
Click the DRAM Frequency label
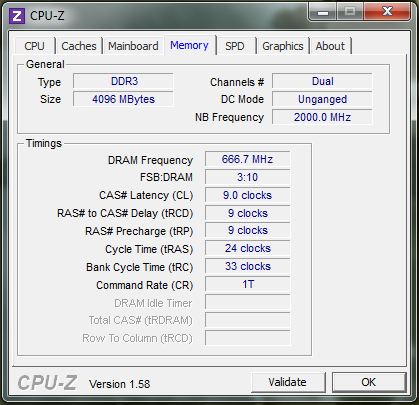[150, 160]
